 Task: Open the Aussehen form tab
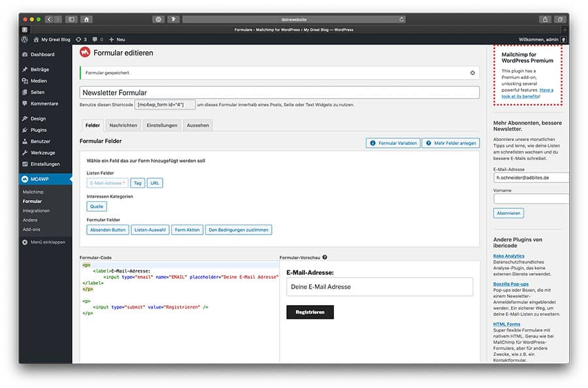[x=198, y=125]
